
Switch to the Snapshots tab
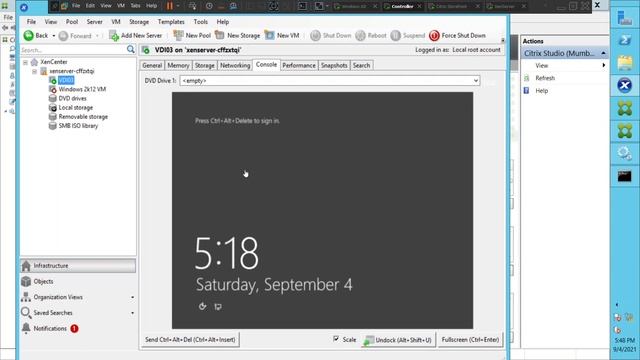click(x=334, y=65)
